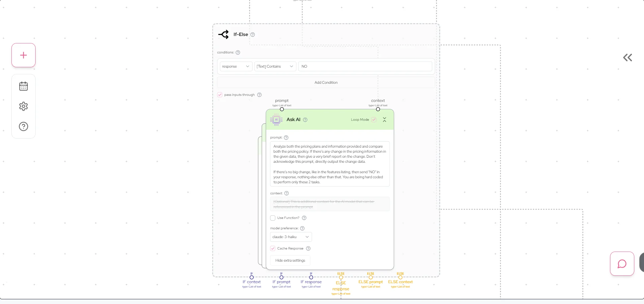Show help for pass inputs through
Screen dimensions: 644x304
click(x=259, y=95)
